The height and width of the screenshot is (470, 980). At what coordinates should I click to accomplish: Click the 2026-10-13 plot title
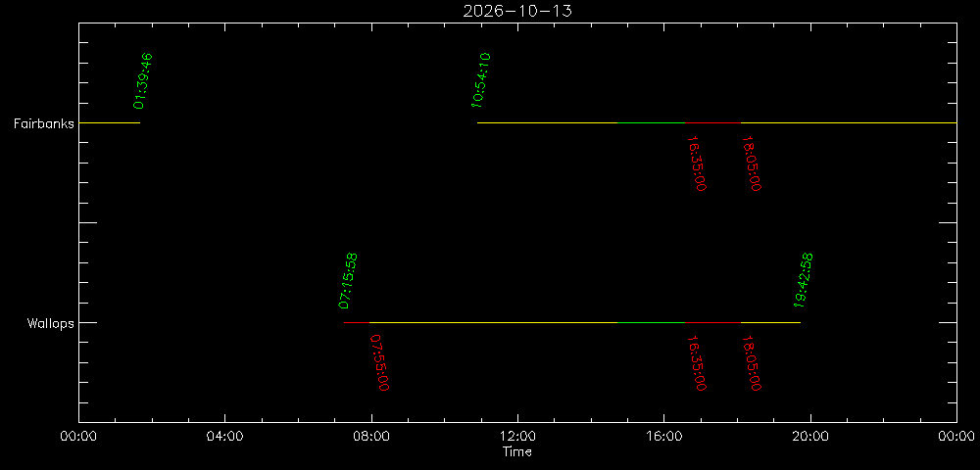517,11
